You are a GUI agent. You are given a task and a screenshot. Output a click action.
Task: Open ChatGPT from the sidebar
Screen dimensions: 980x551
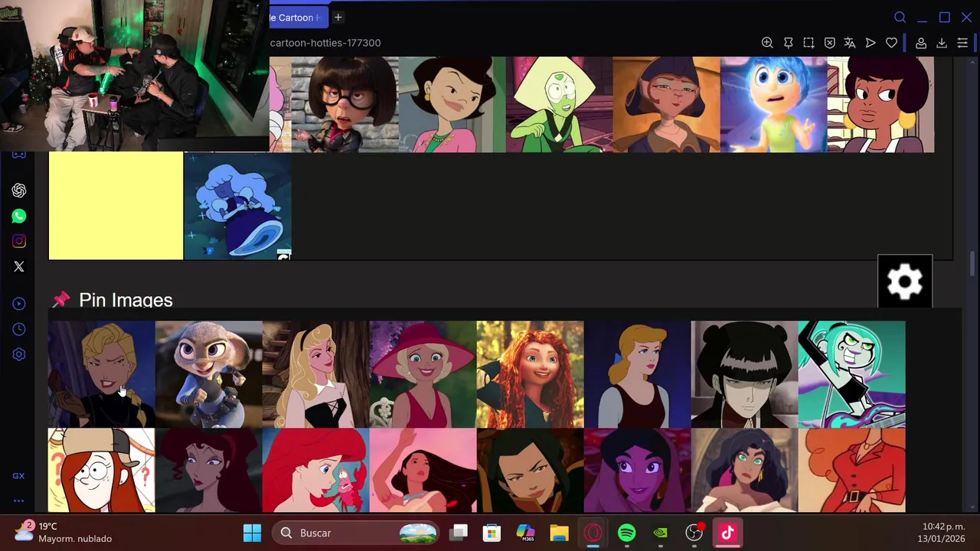click(19, 191)
